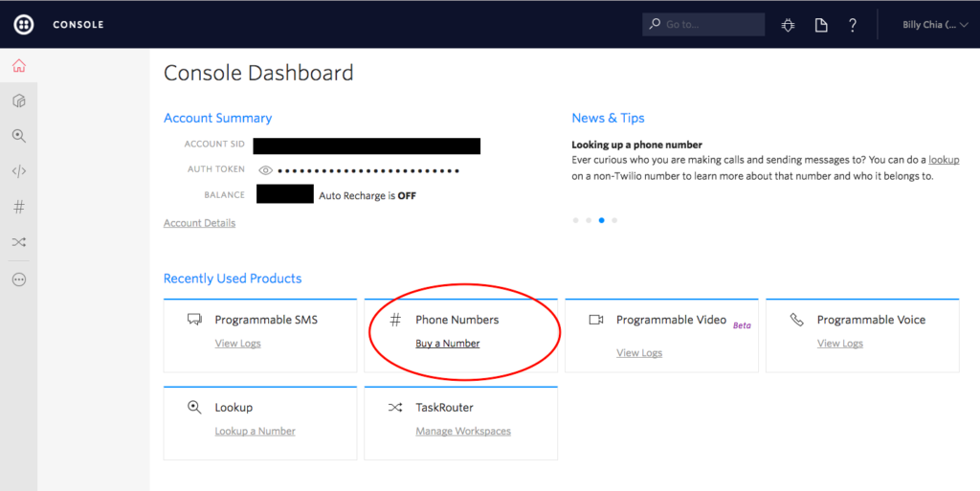Open the Programmable Video product title
Screen dimensions: 980x491
[671, 320]
